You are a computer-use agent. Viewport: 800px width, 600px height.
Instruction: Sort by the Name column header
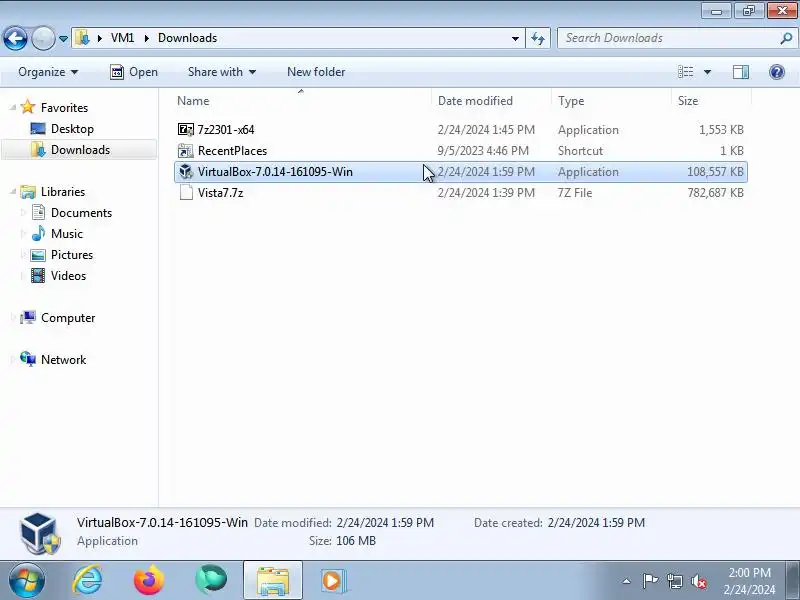302,101
